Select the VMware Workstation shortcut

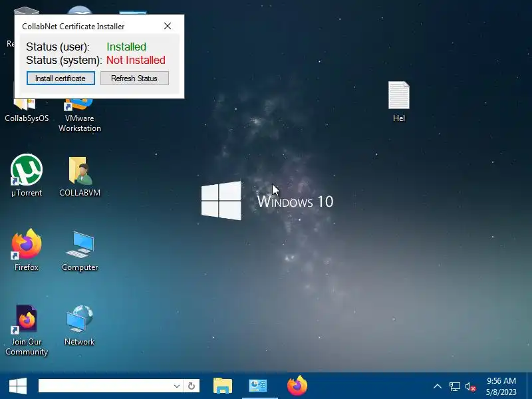click(x=80, y=115)
